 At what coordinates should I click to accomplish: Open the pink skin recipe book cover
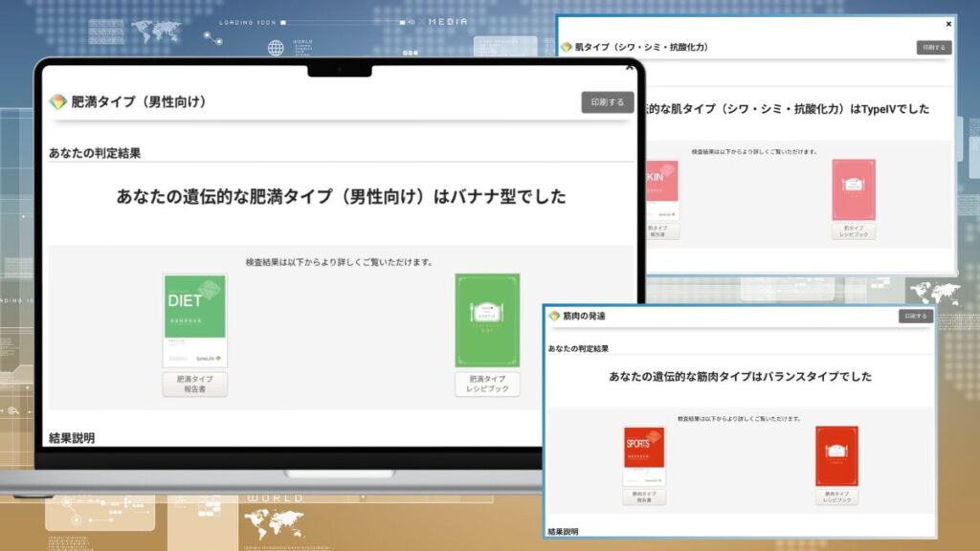[854, 190]
